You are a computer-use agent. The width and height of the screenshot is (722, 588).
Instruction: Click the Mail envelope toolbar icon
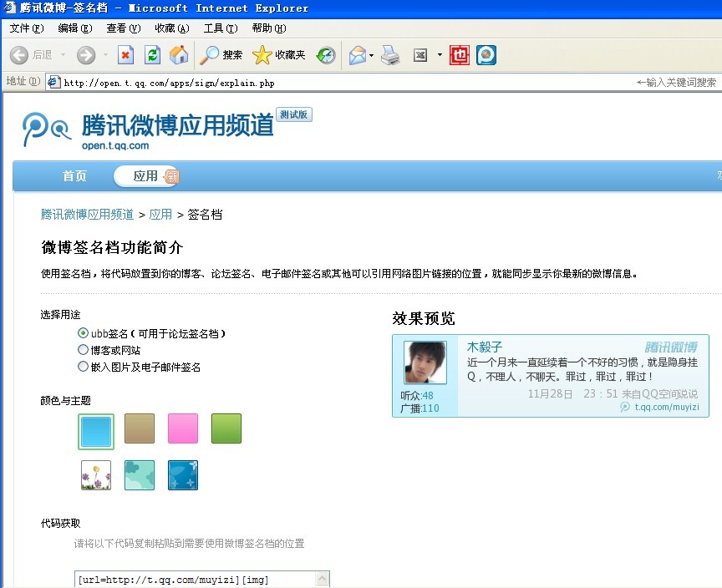click(358, 55)
